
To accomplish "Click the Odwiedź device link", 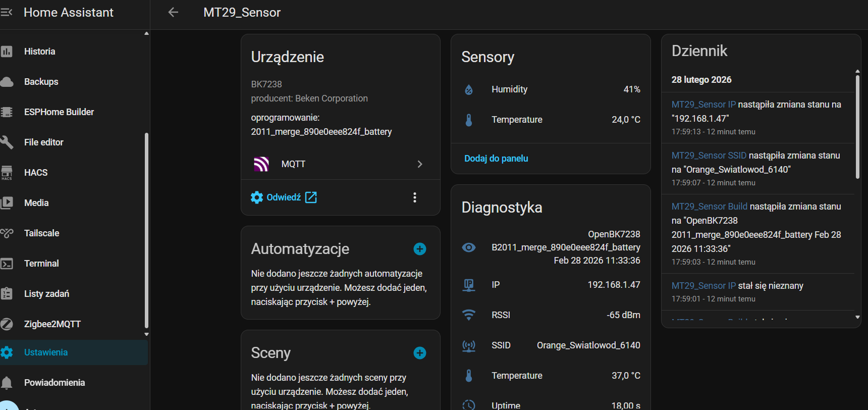I will (284, 197).
